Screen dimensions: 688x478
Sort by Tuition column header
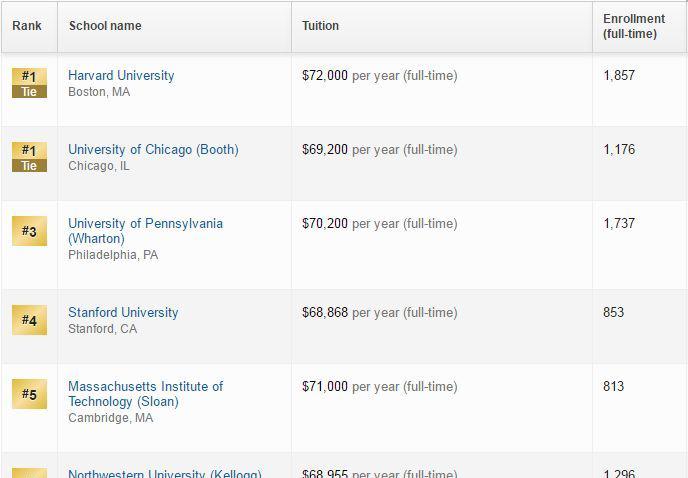tap(320, 25)
